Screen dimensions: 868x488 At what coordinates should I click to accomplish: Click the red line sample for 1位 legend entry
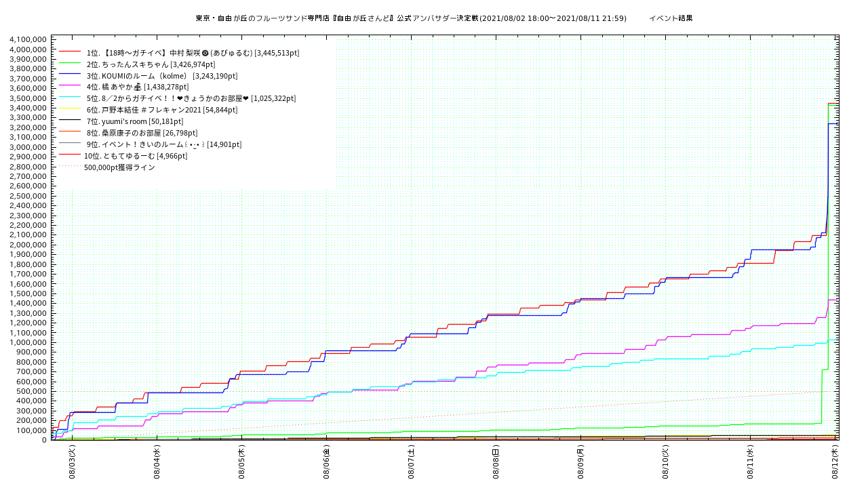(x=70, y=52)
